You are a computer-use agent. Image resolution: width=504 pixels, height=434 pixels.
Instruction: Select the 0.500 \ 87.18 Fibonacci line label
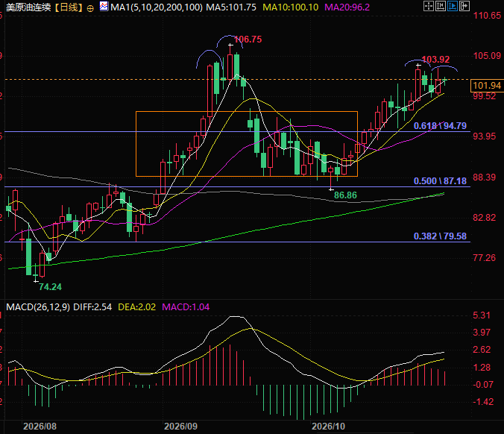pyautogui.click(x=440, y=181)
